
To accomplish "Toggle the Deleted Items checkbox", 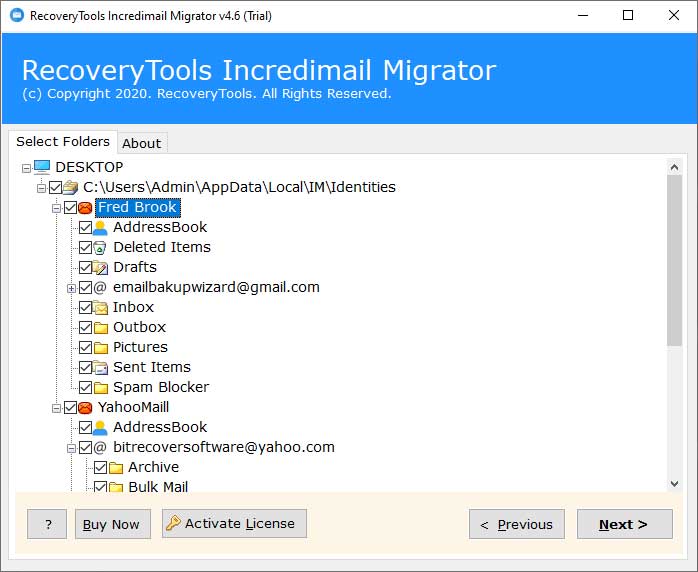I will click(x=85, y=247).
